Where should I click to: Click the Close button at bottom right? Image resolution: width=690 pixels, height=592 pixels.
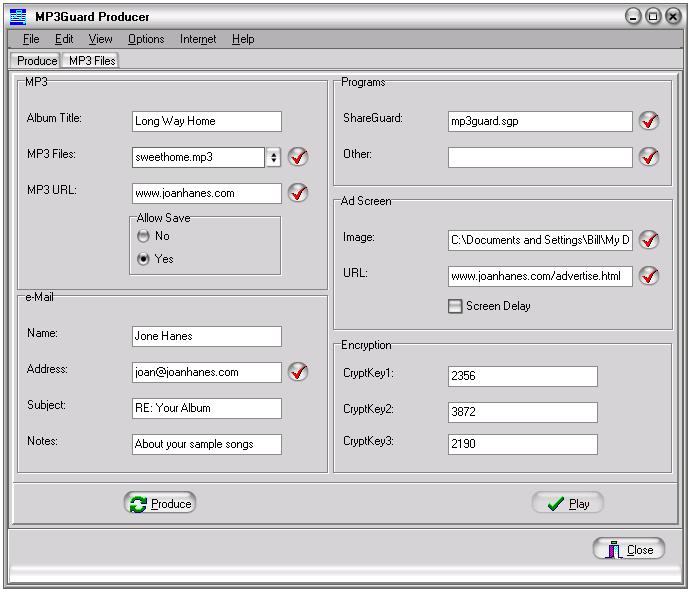[x=629, y=549]
